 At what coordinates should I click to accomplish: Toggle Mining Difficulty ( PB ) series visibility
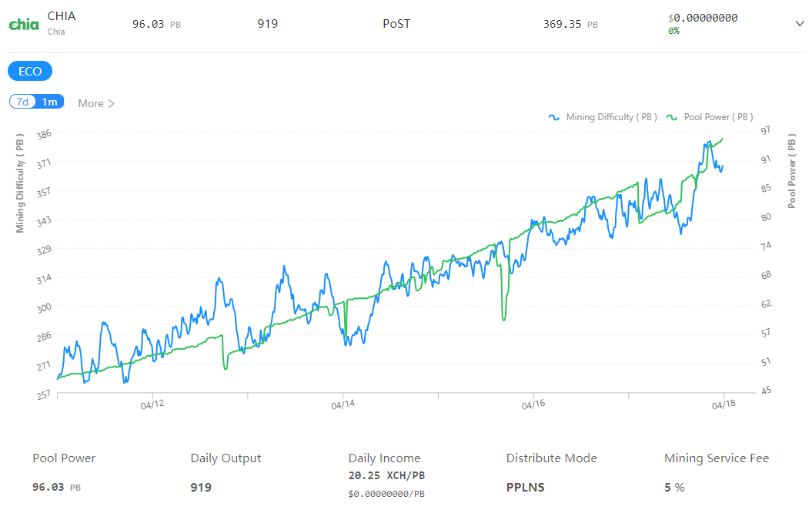point(611,117)
